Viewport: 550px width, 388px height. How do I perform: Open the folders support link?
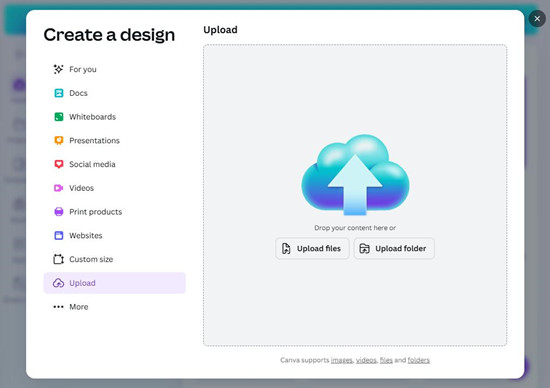[418, 360]
